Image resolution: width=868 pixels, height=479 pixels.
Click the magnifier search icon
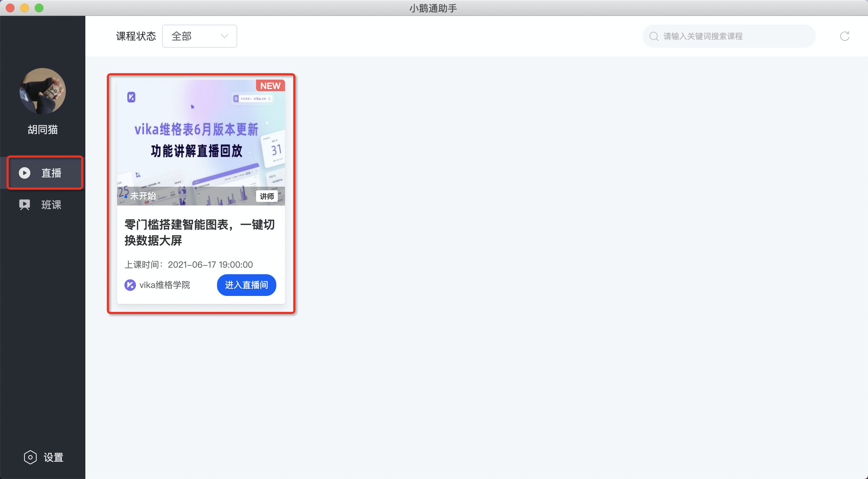tap(654, 36)
